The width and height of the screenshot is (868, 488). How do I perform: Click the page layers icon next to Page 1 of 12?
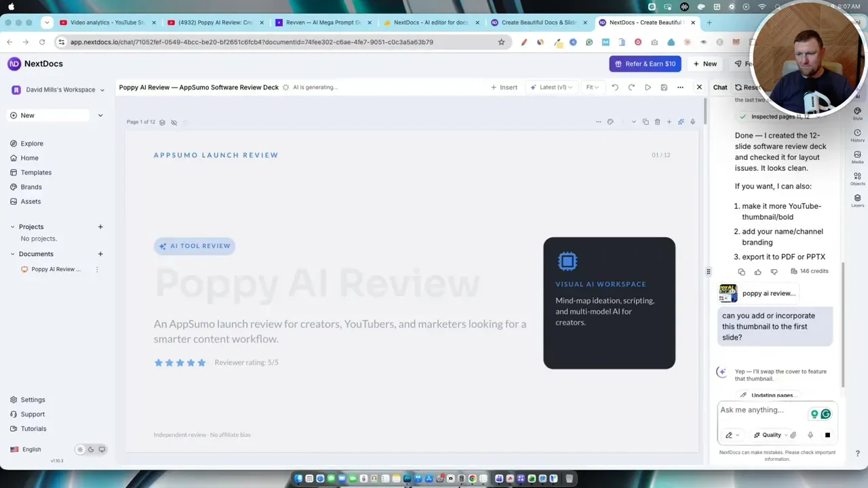pyautogui.click(x=162, y=122)
